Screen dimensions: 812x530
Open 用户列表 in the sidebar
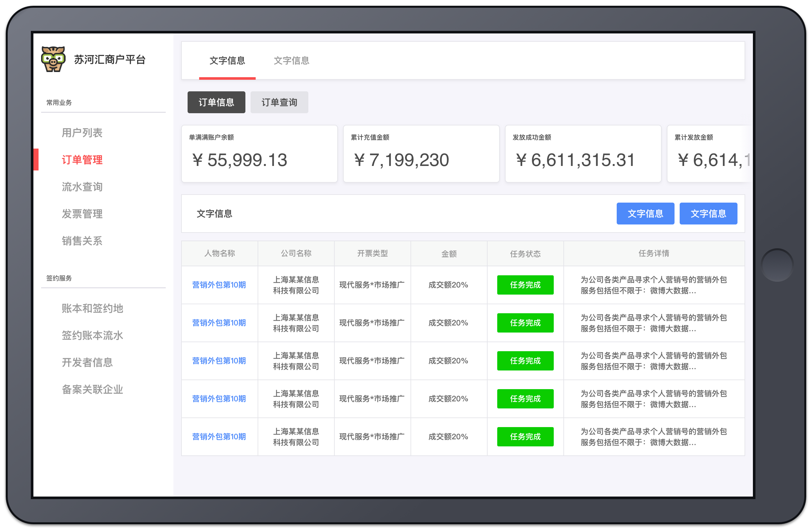82,132
